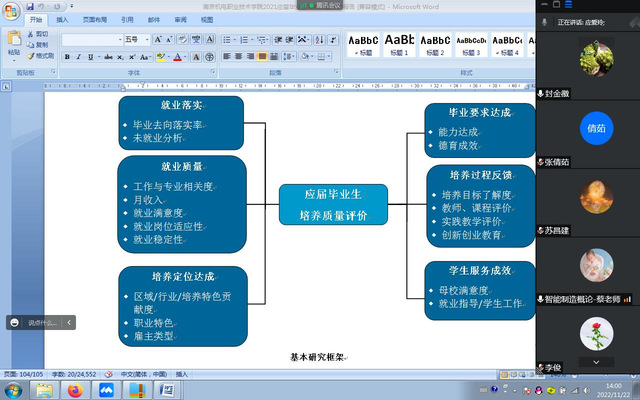Open the font size dropdown (五号)
Viewport: 640px width, 400px height.
(x=138, y=40)
